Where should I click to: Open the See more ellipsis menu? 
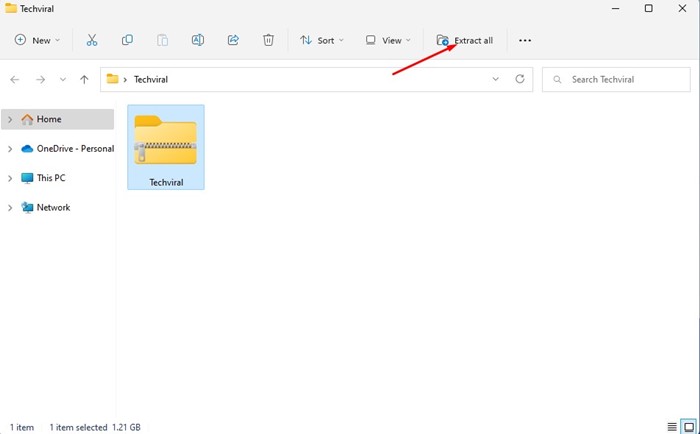click(525, 40)
